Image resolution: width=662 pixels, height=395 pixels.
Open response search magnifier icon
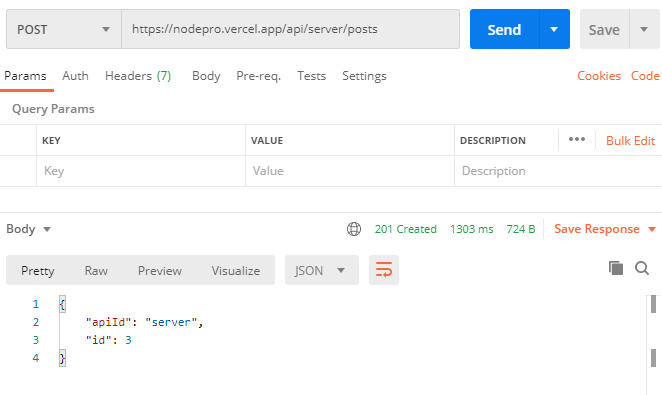pos(642,268)
